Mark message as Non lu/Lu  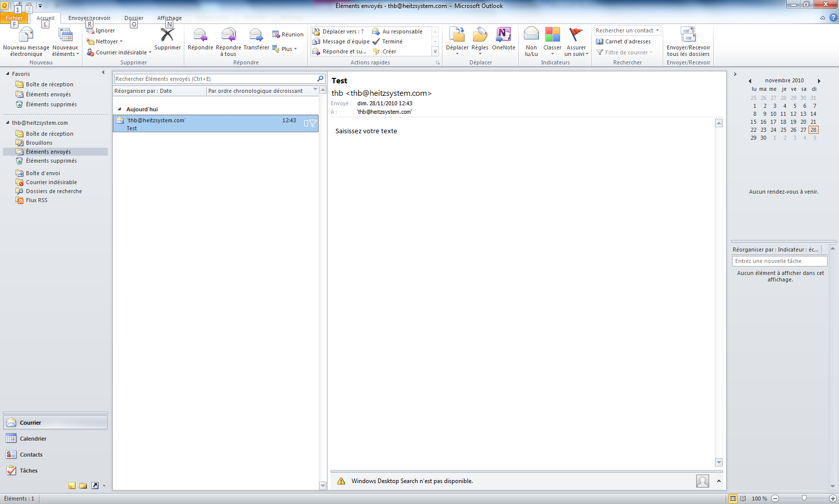(531, 42)
